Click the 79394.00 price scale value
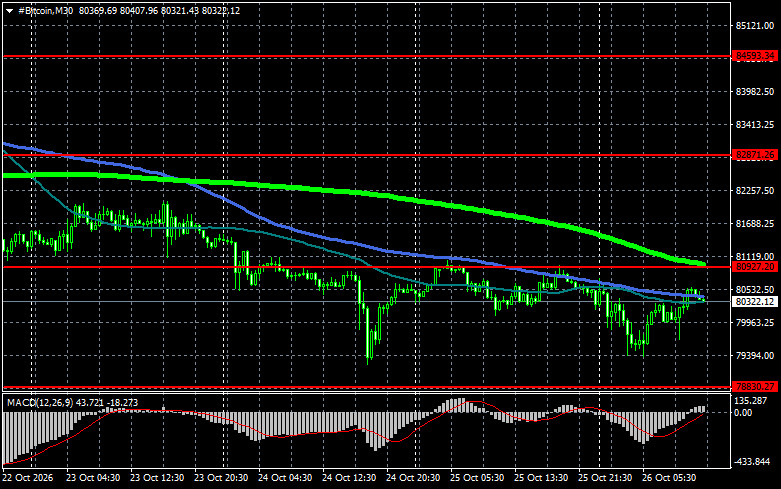This screenshot has width=781, height=489. click(x=755, y=356)
